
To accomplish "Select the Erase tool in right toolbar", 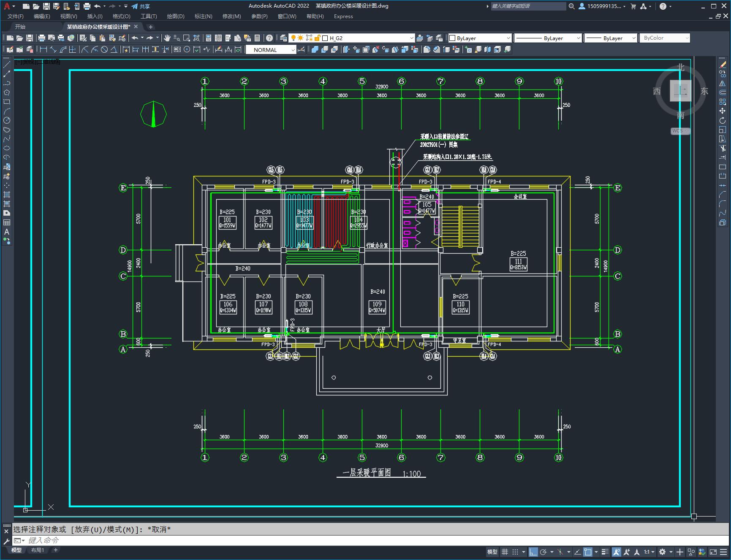I will tap(723, 65).
